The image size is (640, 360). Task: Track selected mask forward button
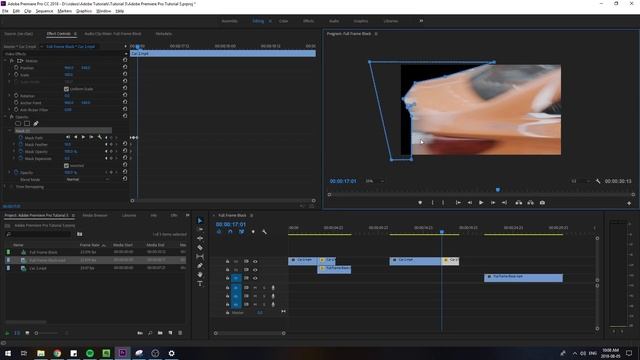pos(83,138)
